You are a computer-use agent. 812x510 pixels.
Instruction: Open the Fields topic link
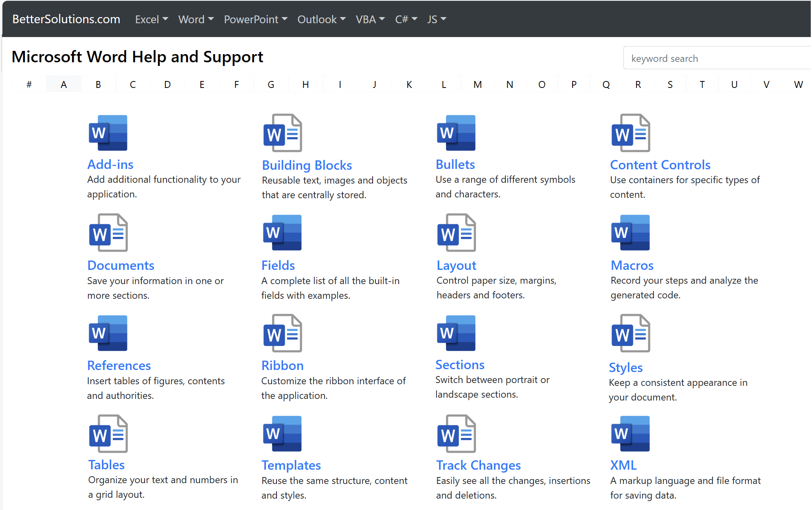(278, 265)
